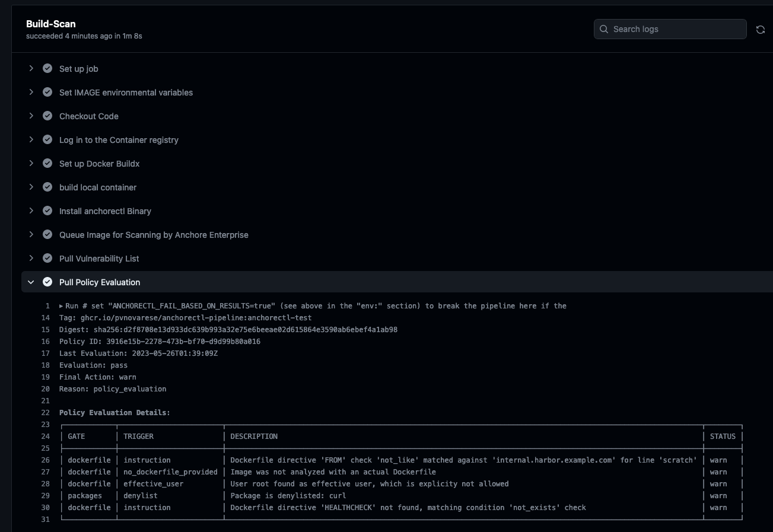Click log line number 26

click(x=46, y=460)
